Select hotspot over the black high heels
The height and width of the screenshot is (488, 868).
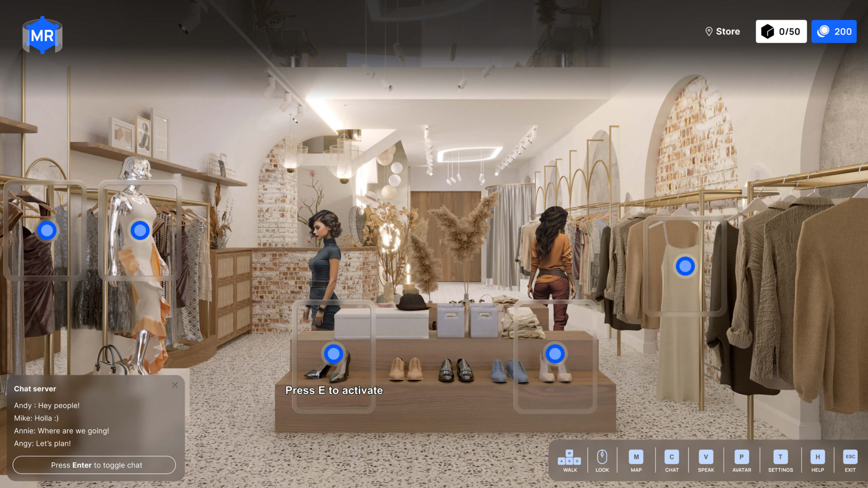click(333, 354)
